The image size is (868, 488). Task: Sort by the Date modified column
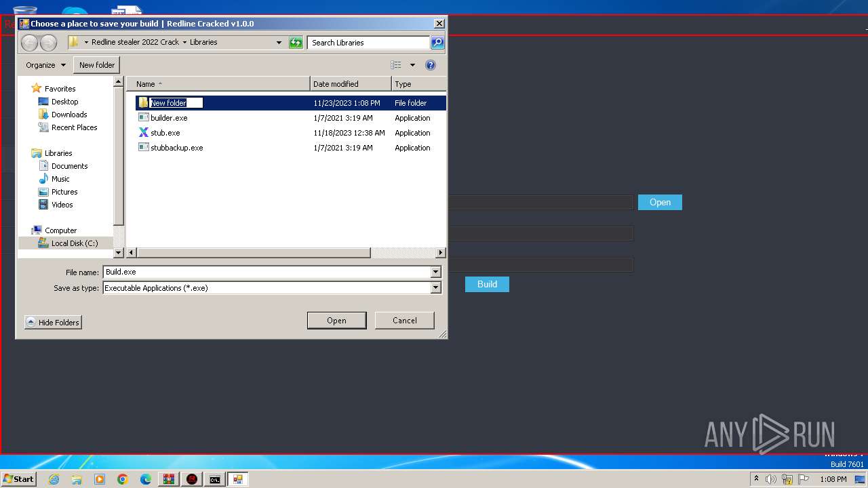coord(351,84)
